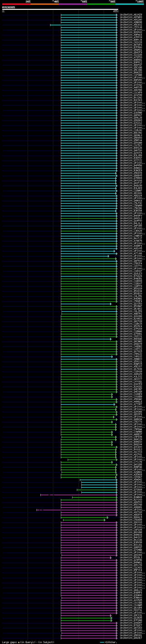Screen dimensions: 146x644
Task: Open hit UniRef100_Q1SN35
Action: (x=131, y=618)
